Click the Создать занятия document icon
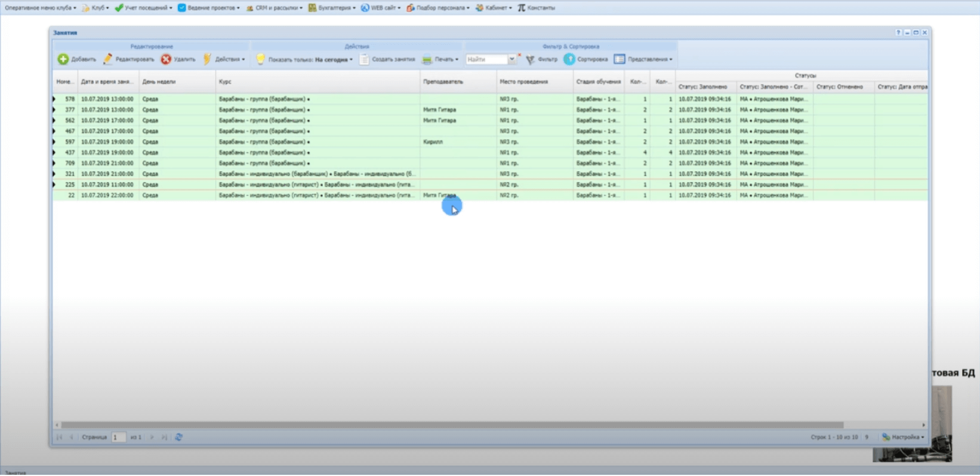This screenshot has height=476, width=980. [x=364, y=59]
